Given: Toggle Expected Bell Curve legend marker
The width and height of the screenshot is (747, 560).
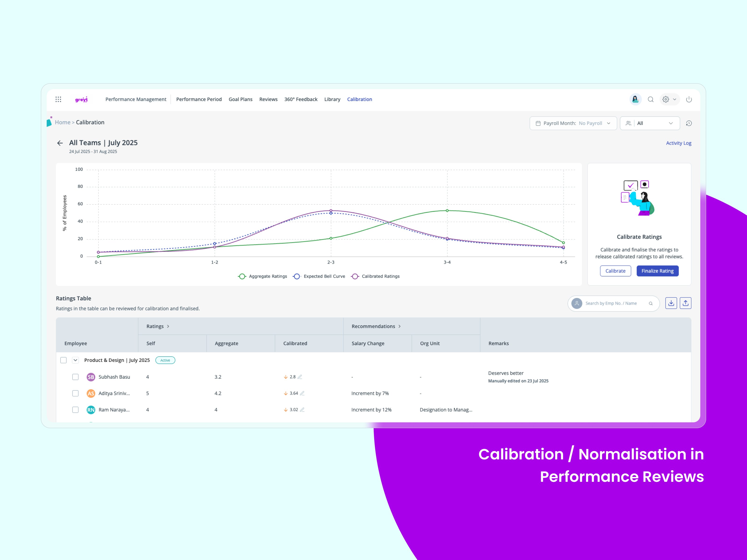Looking at the screenshot, I should (296, 276).
